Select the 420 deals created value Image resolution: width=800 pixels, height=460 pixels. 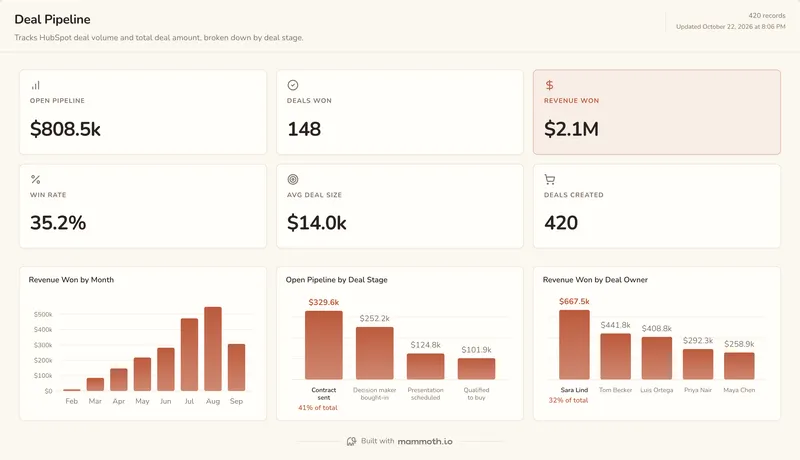pyautogui.click(x=561, y=223)
